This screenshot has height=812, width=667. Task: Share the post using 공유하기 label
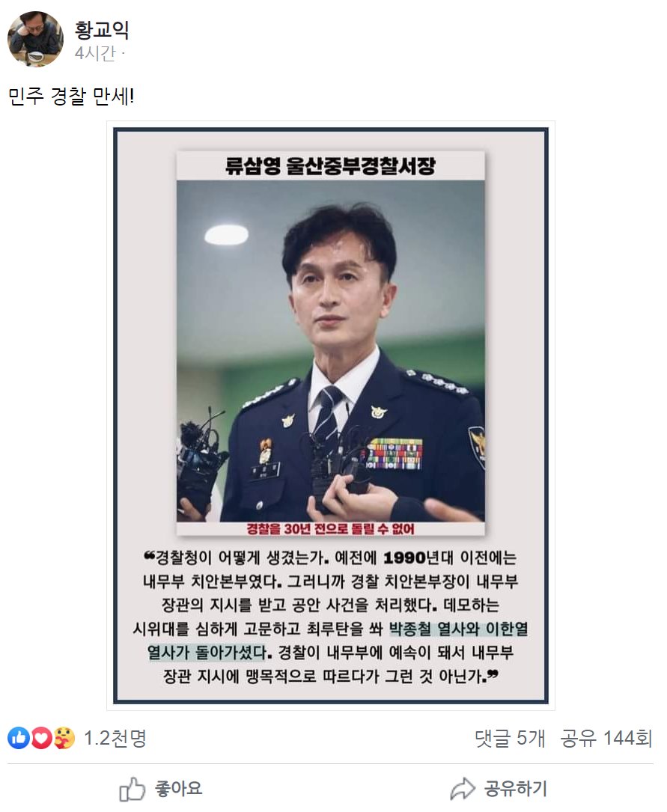515,789
